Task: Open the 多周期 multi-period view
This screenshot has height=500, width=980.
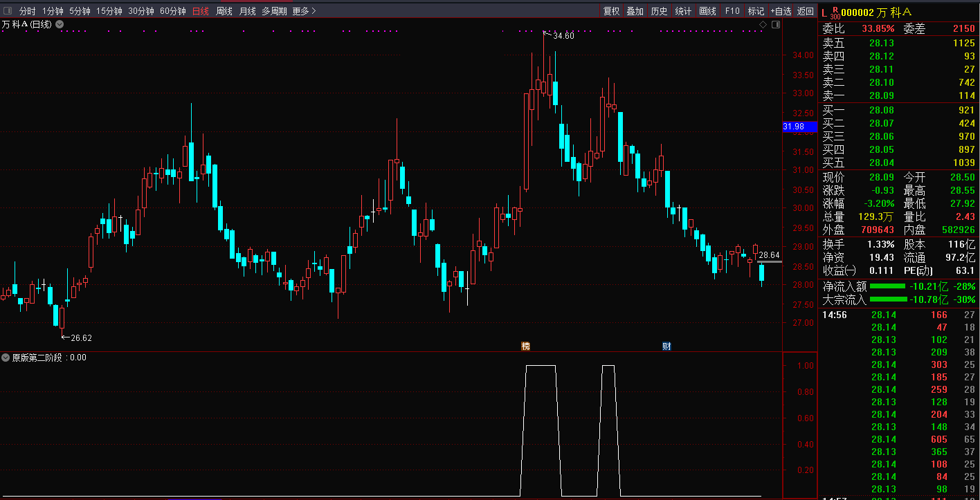Action: click(x=274, y=11)
